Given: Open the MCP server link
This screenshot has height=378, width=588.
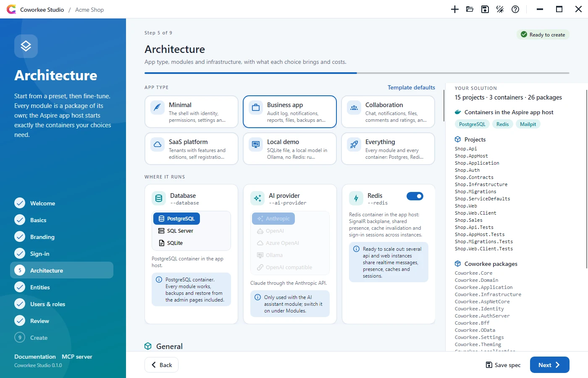Looking at the screenshot, I should (77, 357).
